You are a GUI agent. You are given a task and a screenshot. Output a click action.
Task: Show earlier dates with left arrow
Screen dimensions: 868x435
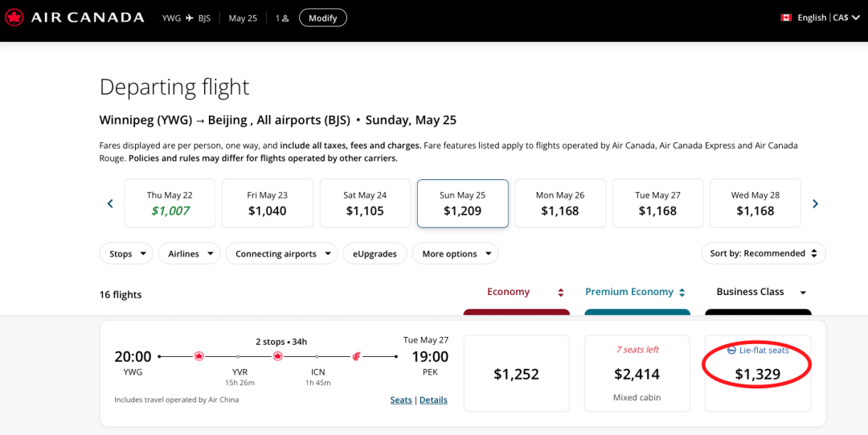[110, 203]
